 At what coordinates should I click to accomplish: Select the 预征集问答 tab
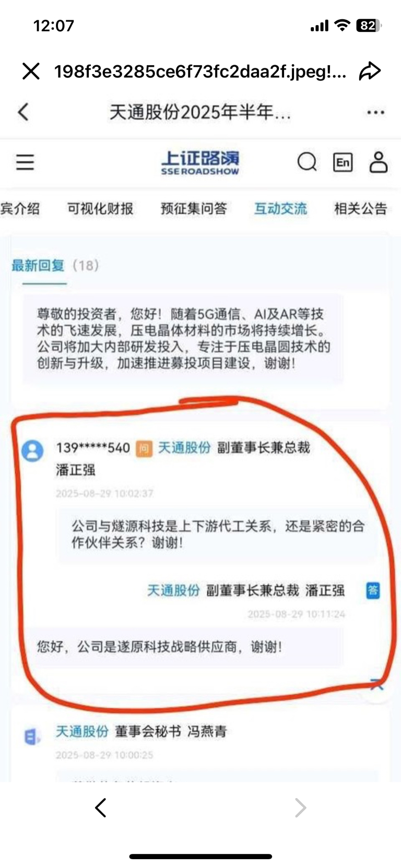(194, 209)
